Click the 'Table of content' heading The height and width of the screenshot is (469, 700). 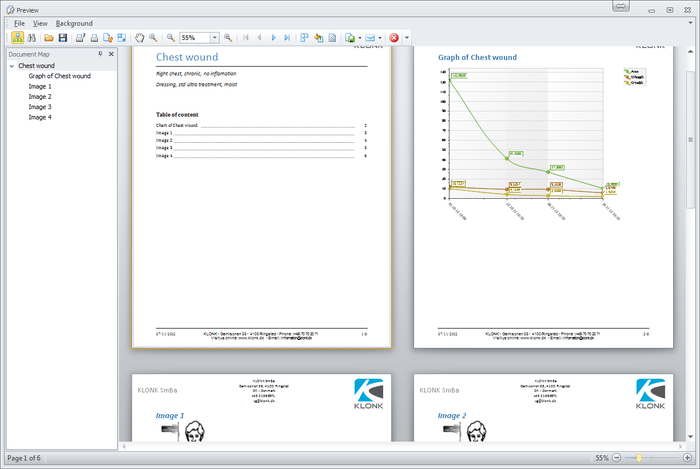pyautogui.click(x=177, y=115)
